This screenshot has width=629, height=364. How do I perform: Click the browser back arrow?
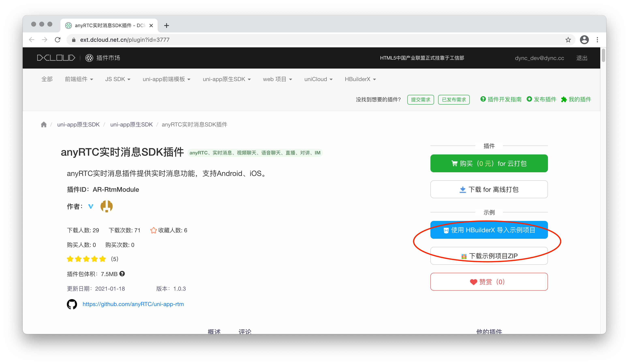pyautogui.click(x=32, y=40)
